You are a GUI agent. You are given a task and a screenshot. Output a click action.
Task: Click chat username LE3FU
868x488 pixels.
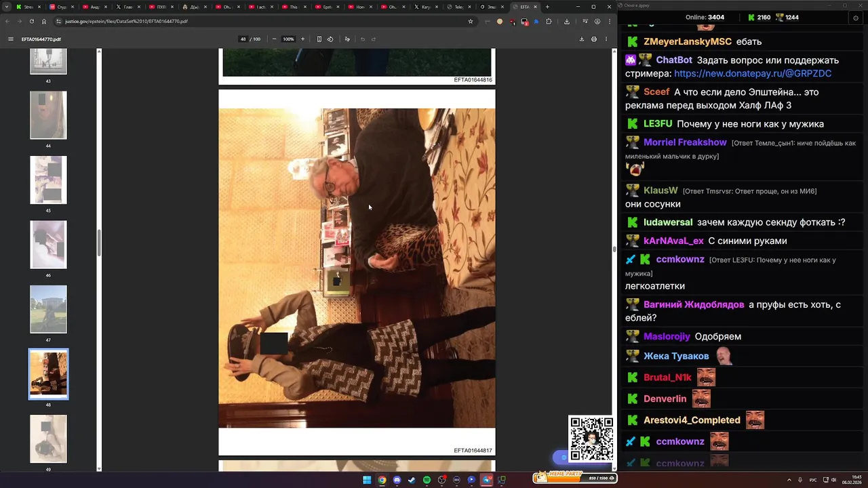point(658,124)
